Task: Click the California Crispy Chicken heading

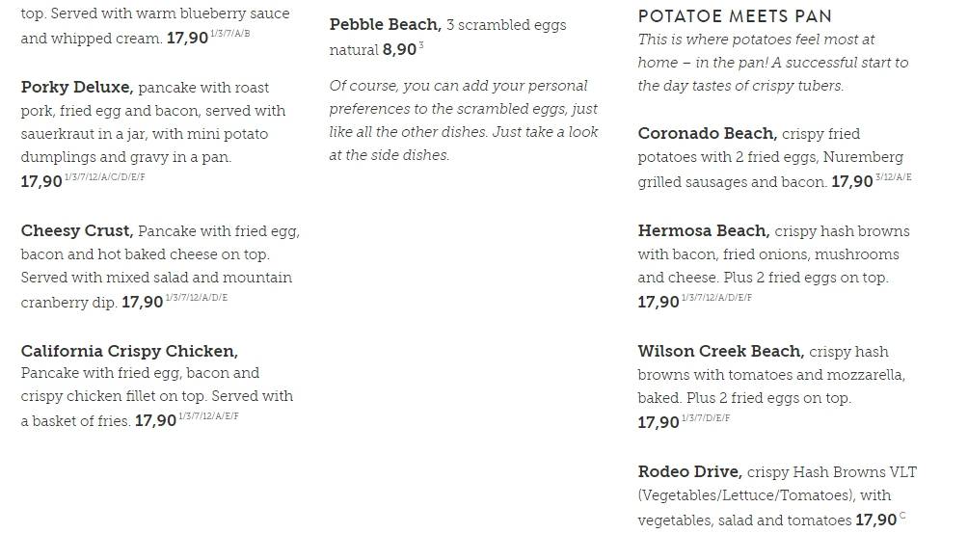Action: pyautogui.click(x=129, y=351)
